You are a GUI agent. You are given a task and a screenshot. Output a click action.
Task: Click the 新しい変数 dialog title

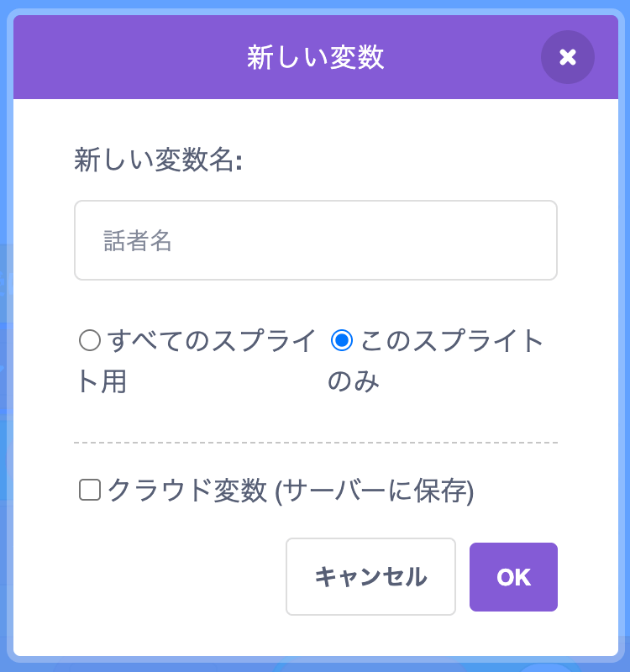pyautogui.click(x=315, y=57)
